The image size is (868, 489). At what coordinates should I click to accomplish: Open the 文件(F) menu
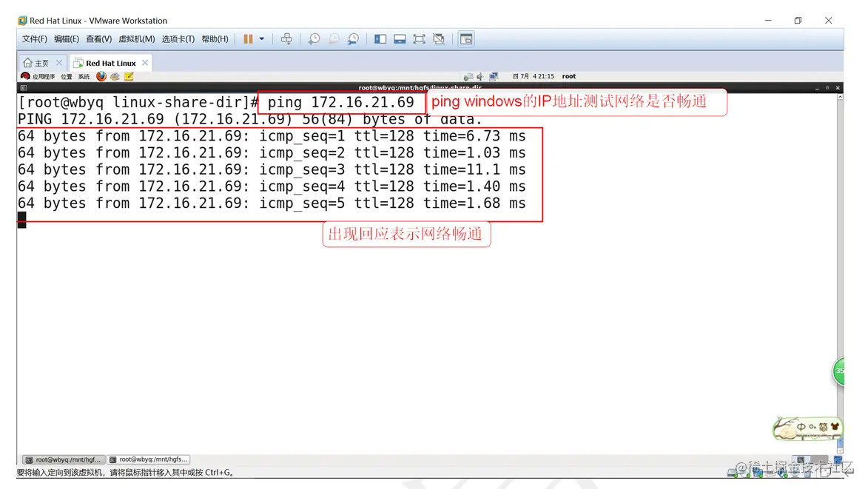(x=34, y=38)
